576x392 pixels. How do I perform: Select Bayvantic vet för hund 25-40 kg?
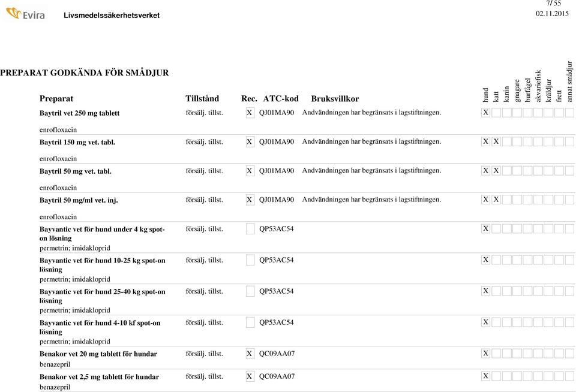tap(102, 296)
